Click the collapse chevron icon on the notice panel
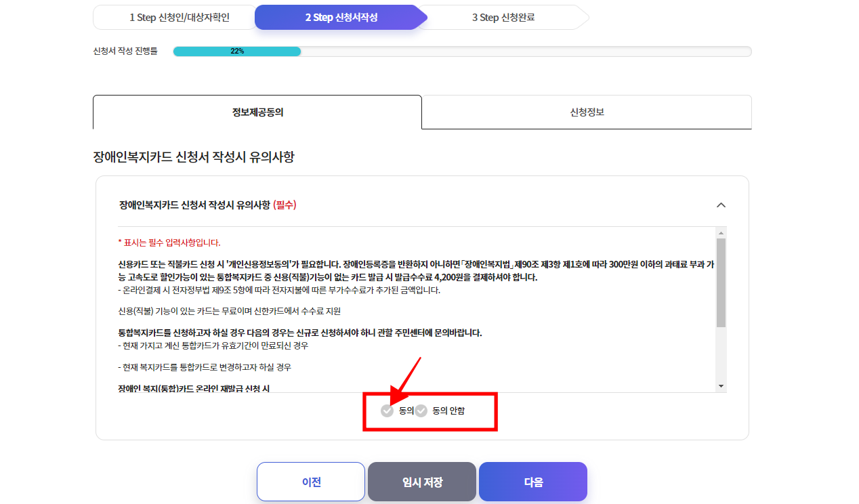 [x=721, y=205]
